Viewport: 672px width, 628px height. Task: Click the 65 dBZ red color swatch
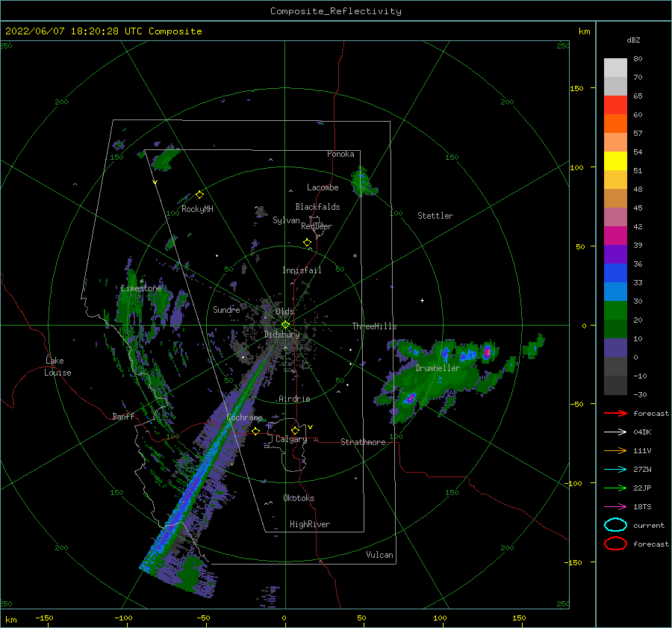click(615, 105)
